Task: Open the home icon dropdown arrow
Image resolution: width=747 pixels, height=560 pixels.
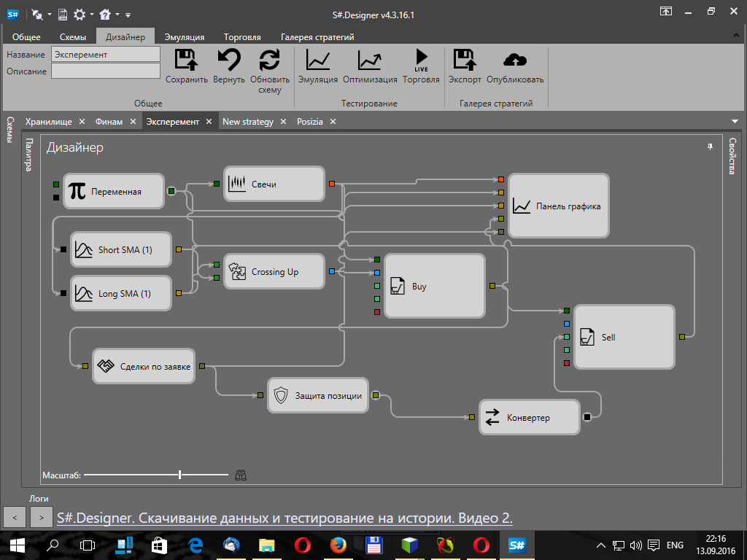Action: (117, 15)
